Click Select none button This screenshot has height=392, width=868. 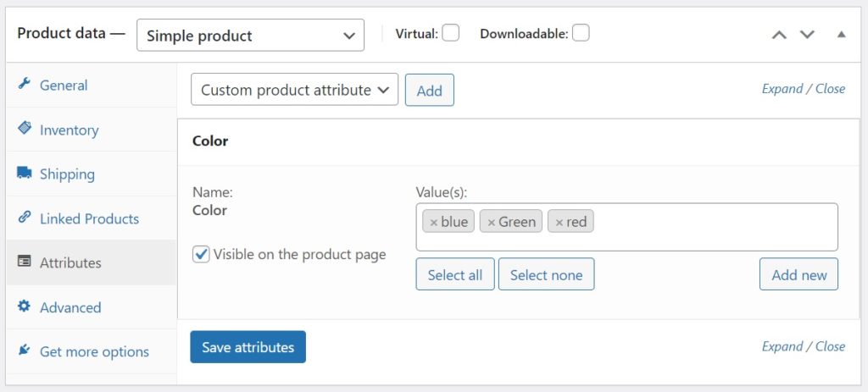[547, 274]
